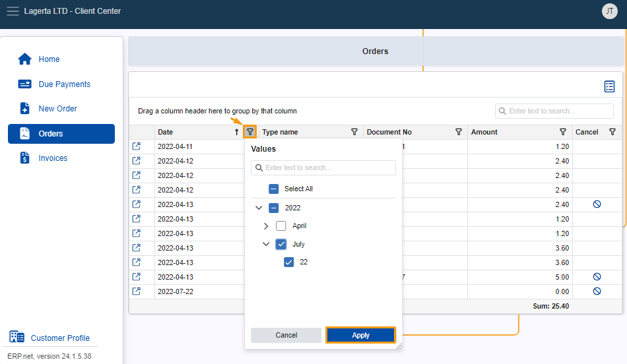This screenshot has height=364, width=627.
Task: Cancel the filter popup
Action: click(286, 335)
